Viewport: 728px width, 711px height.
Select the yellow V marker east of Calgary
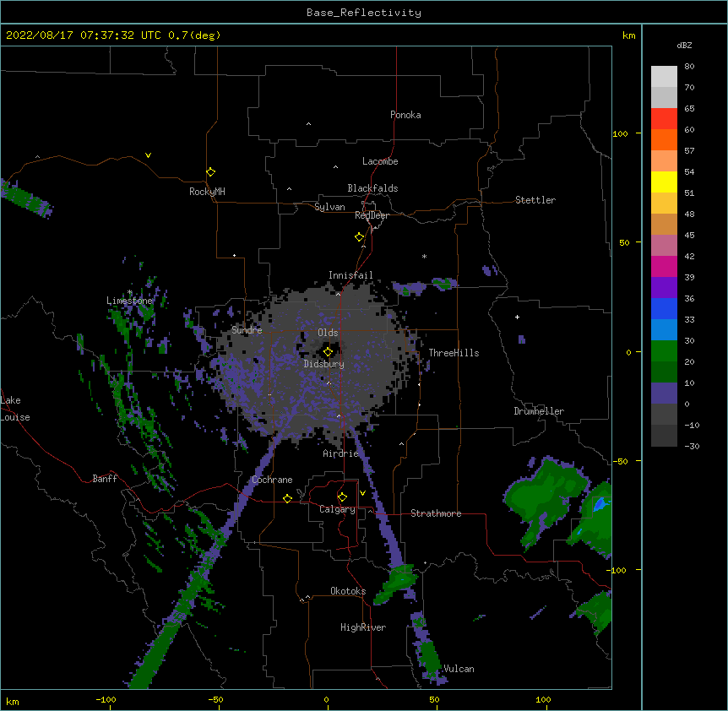[x=362, y=493]
